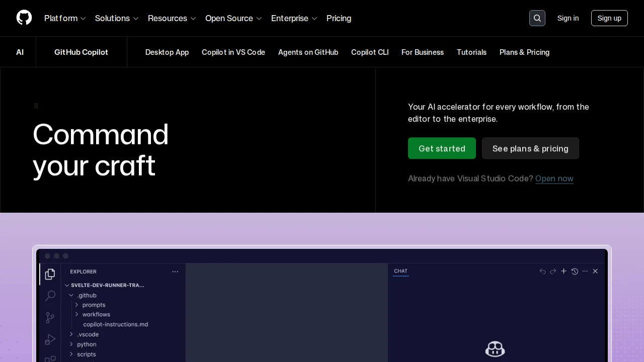Start new chat with plus icon
644x362 pixels.
coord(563,271)
